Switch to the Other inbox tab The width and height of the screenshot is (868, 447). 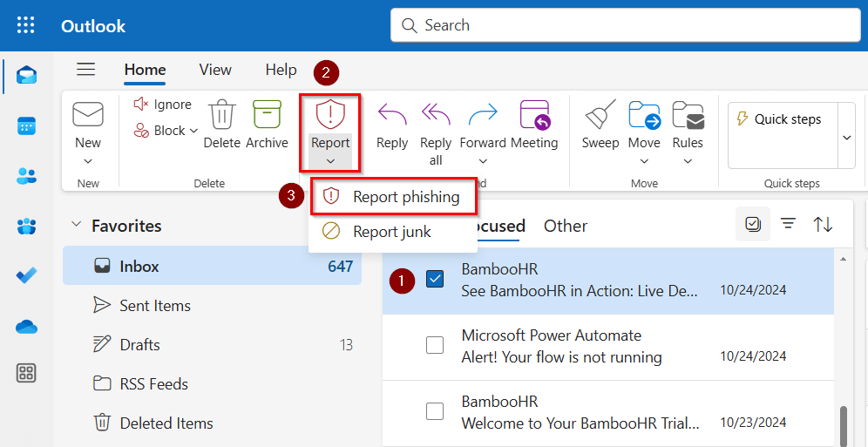565,226
